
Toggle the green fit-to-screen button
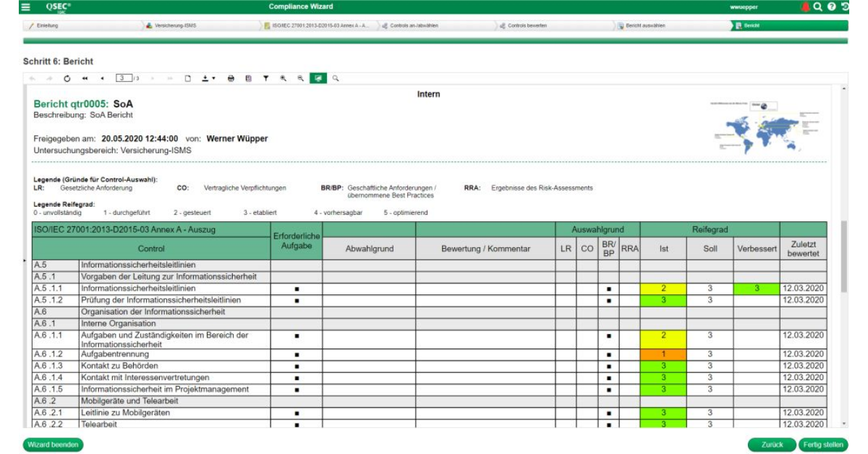click(318, 77)
